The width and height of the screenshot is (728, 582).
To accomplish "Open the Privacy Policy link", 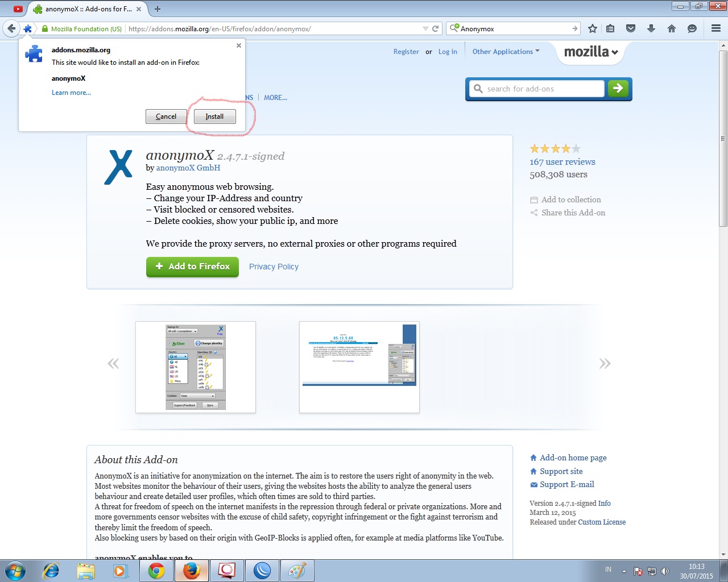I will pos(274,267).
